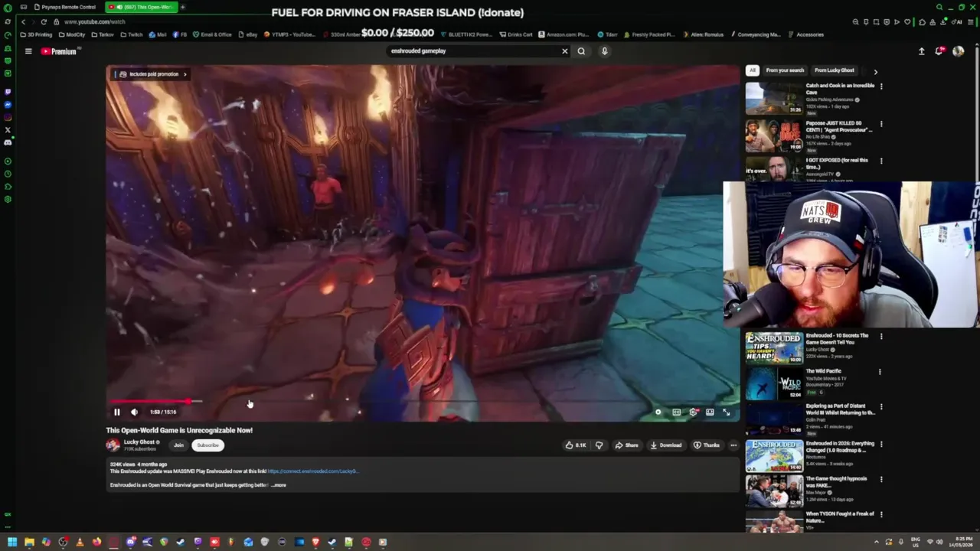Mute the video with the volume icon
The height and width of the screenshot is (551, 980).
(134, 412)
